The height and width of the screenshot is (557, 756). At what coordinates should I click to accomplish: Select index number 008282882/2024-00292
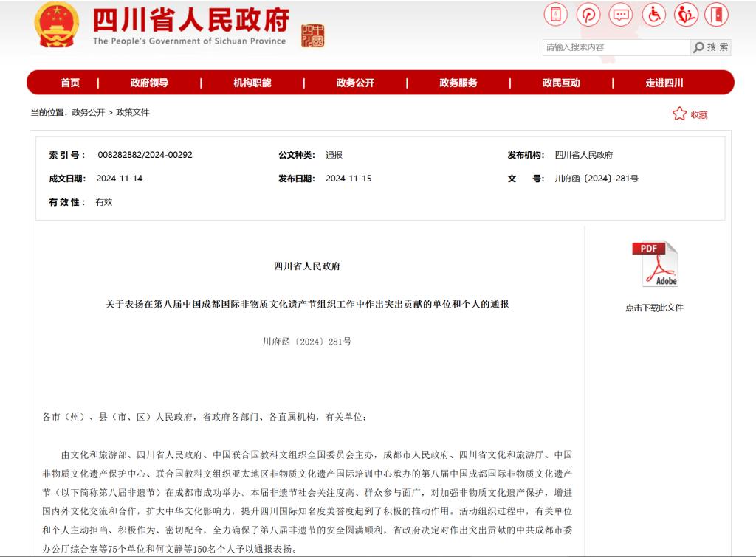(145, 155)
